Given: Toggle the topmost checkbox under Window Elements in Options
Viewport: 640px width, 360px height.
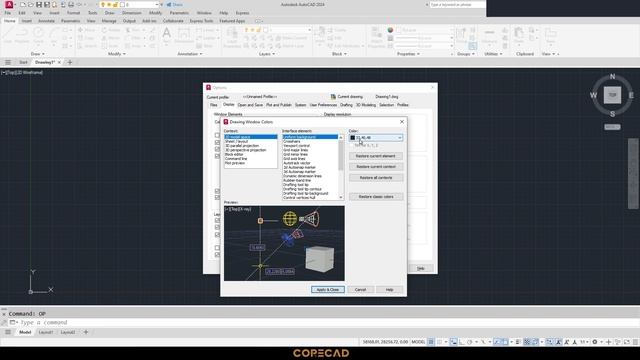Looking at the screenshot, I should click(x=217, y=135).
